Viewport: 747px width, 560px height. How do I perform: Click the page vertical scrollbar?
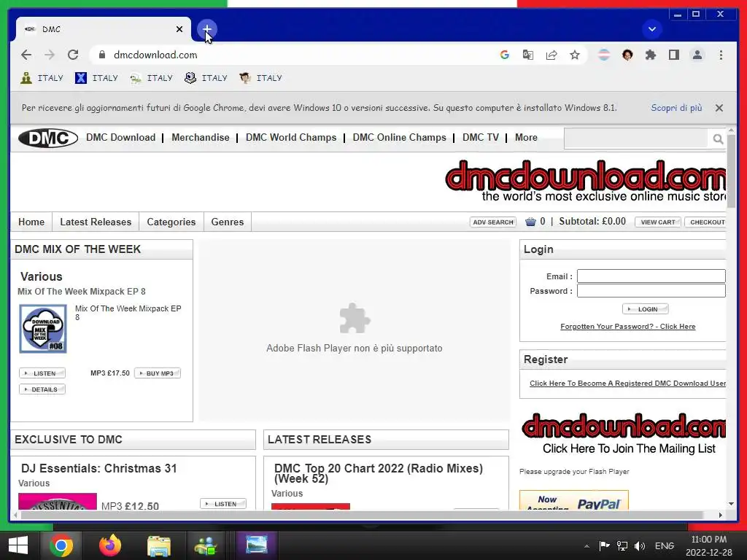click(x=731, y=171)
